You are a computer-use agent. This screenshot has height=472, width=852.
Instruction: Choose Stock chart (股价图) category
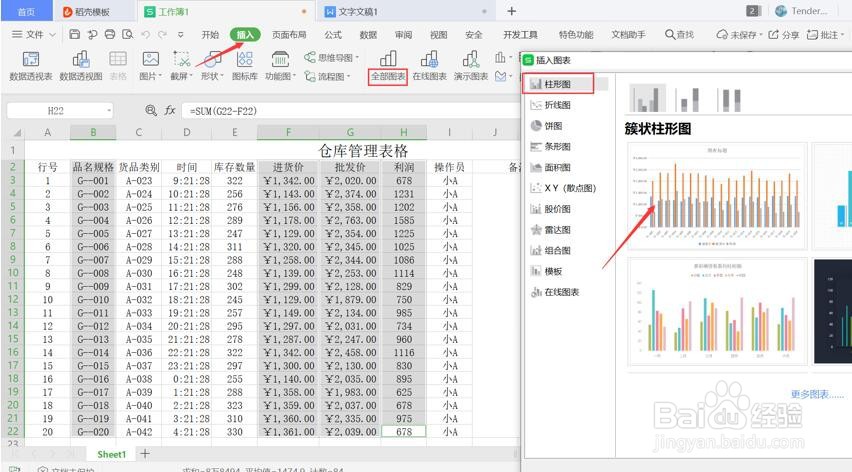click(x=557, y=209)
